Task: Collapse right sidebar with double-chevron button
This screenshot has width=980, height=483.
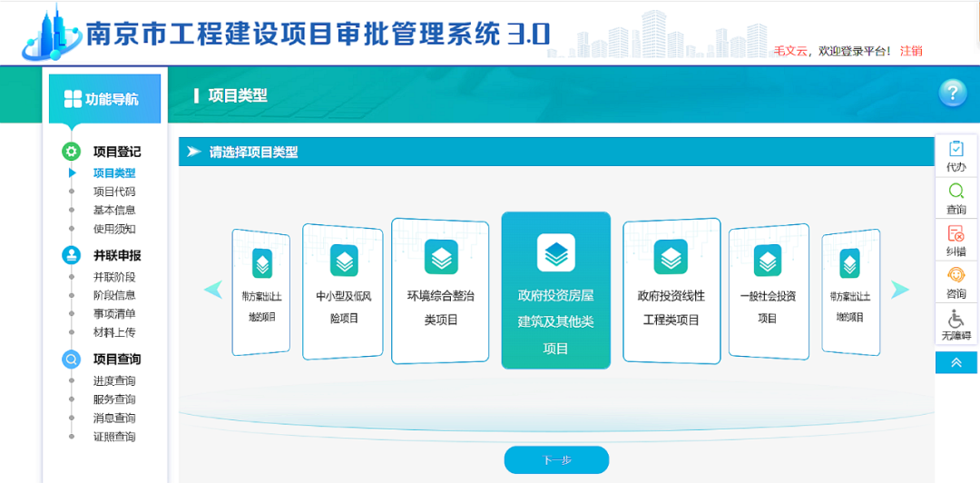Action: [x=955, y=362]
